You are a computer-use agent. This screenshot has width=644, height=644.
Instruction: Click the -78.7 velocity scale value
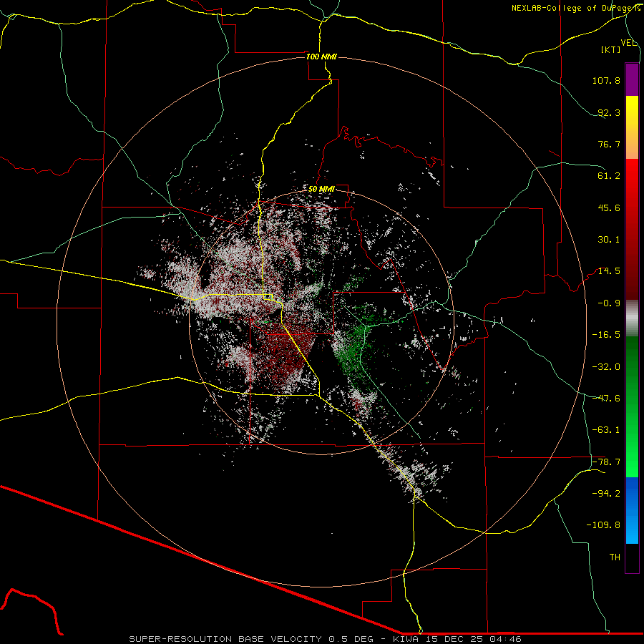pyautogui.click(x=606, y=462)
